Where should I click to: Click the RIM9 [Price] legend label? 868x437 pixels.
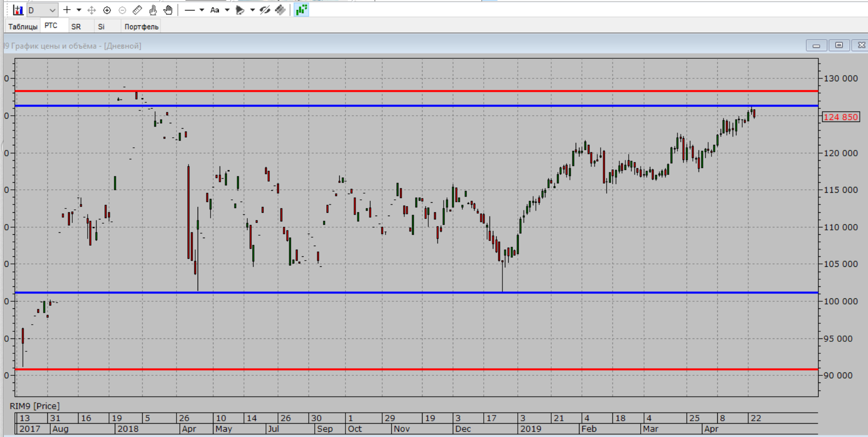point(35,406)
